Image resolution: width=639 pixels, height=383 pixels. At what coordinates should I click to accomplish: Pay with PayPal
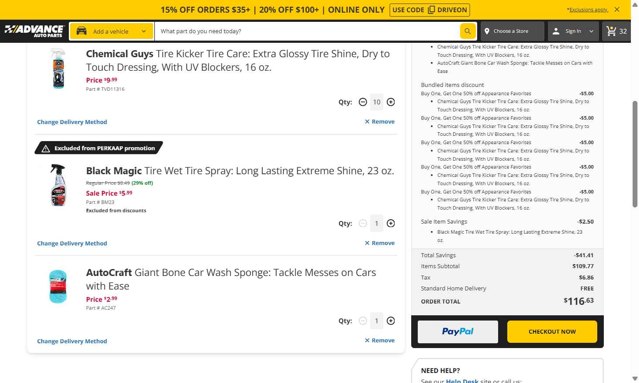coord(458,332)
